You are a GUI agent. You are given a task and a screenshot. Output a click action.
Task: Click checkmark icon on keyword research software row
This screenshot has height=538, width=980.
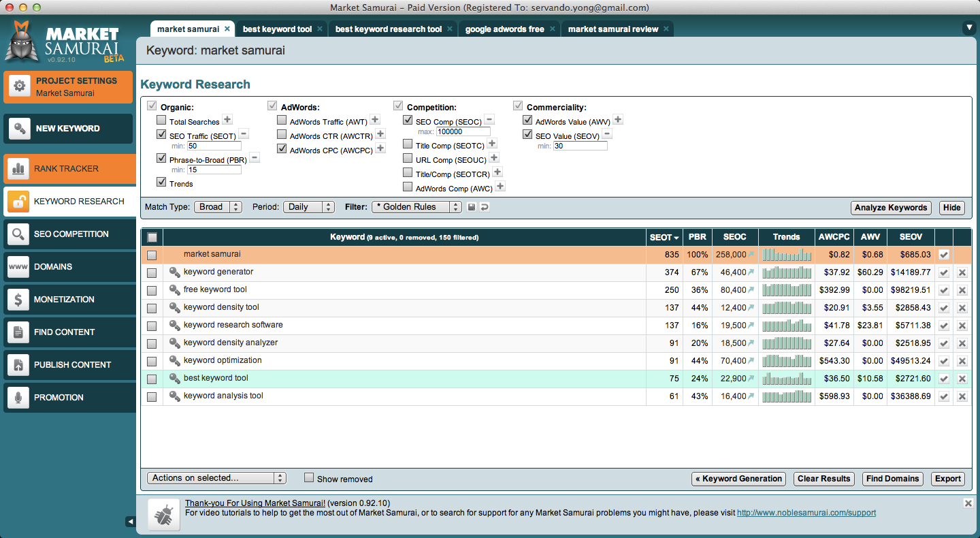pyautogui.click(x=943, y=326)
